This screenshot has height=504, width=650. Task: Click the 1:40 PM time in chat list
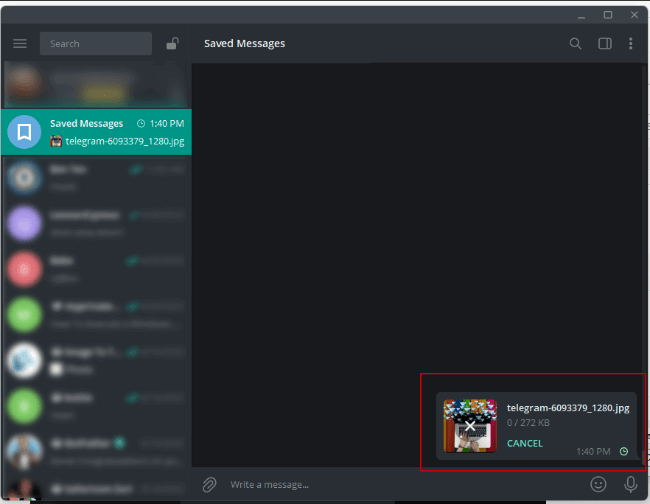pyautogui.click(x=167, y=124)
